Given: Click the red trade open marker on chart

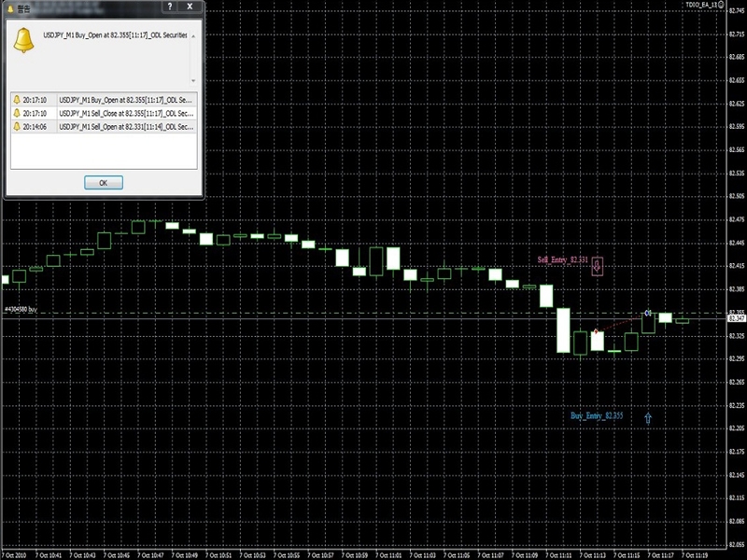Looking at the screenshot, I should click(596, 331).
